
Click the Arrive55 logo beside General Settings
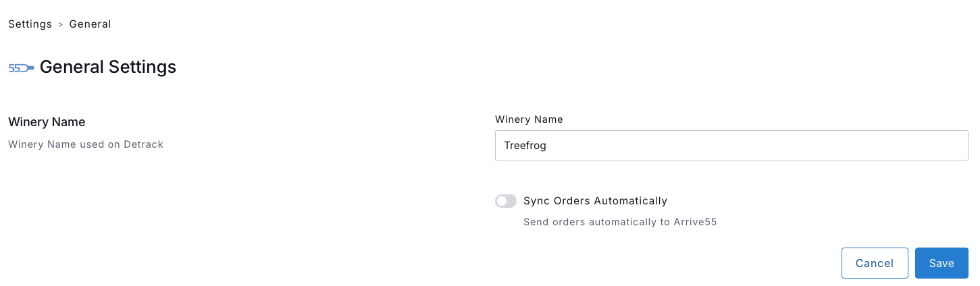(21, 67)
